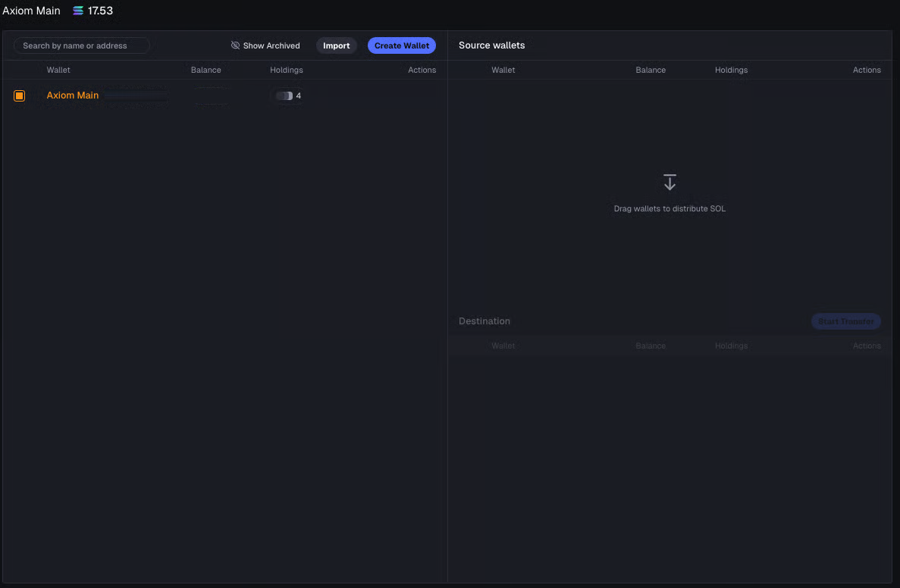Open the Axiom Main title at top left
Viewport: 900px width, 588px height.
coord(31,11)
